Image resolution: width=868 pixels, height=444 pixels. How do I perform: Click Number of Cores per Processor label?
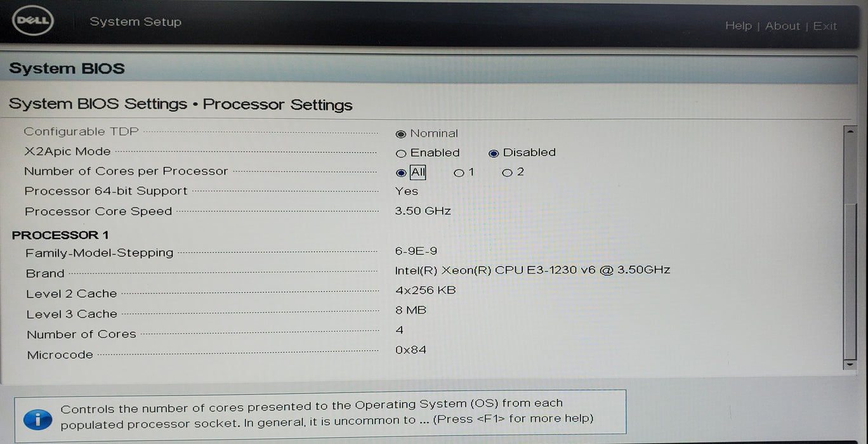126,171
